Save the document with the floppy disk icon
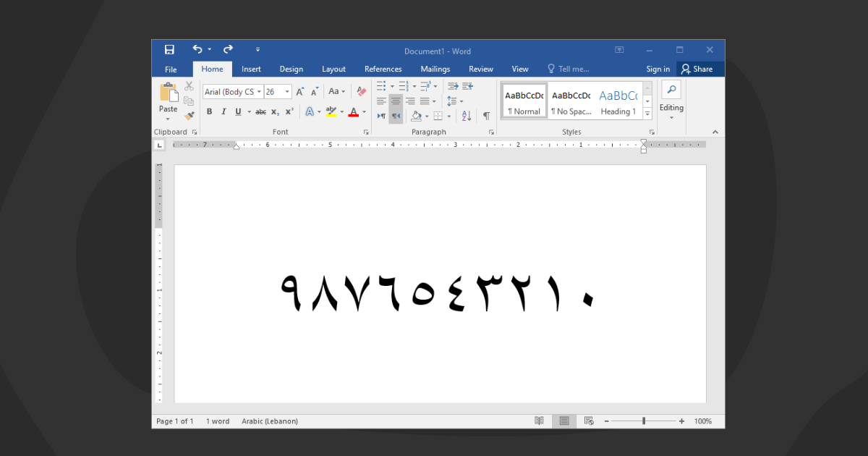868x456 pixels. tap(169, 50)
